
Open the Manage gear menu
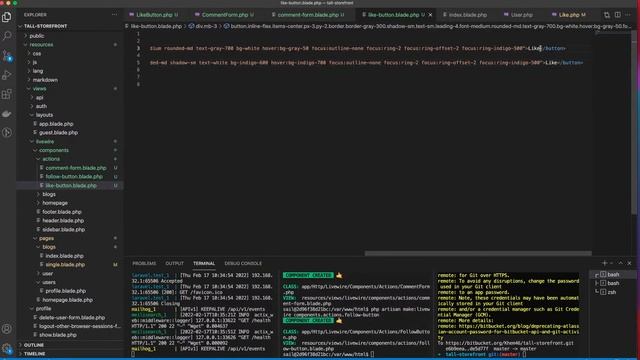tap(7, 348)
